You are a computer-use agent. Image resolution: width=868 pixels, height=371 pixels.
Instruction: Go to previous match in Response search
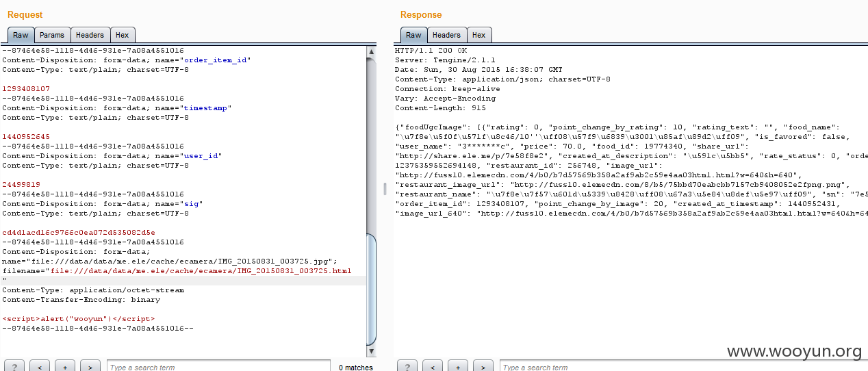[433, 366]
